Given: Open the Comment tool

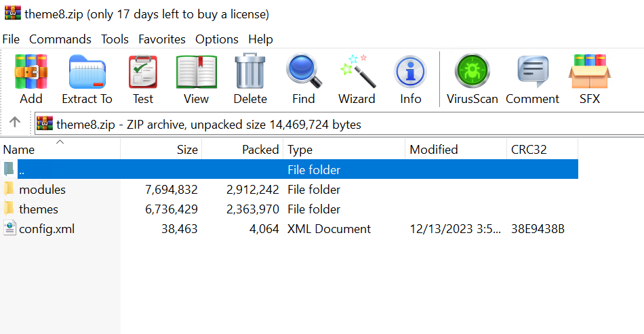Looking at the screenshot, I should [532, 79].
